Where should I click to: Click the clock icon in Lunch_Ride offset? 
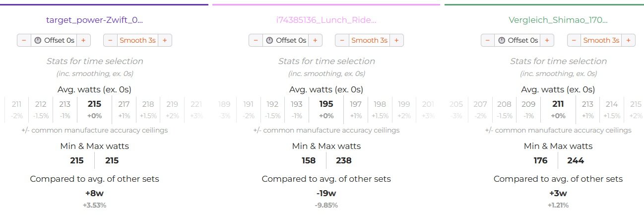pos(269,40)
